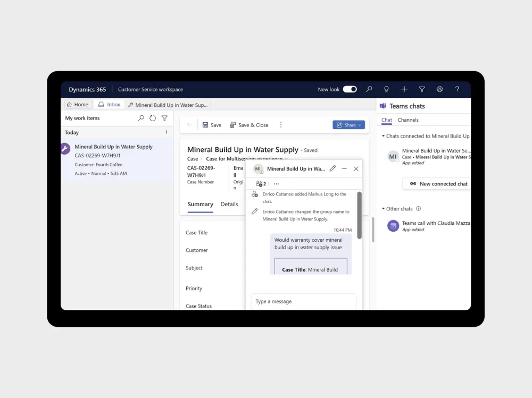This screenshot has width=532, height=398.
Task: Click the form scrollbar beside chat popup
Action: coord(373,230)
